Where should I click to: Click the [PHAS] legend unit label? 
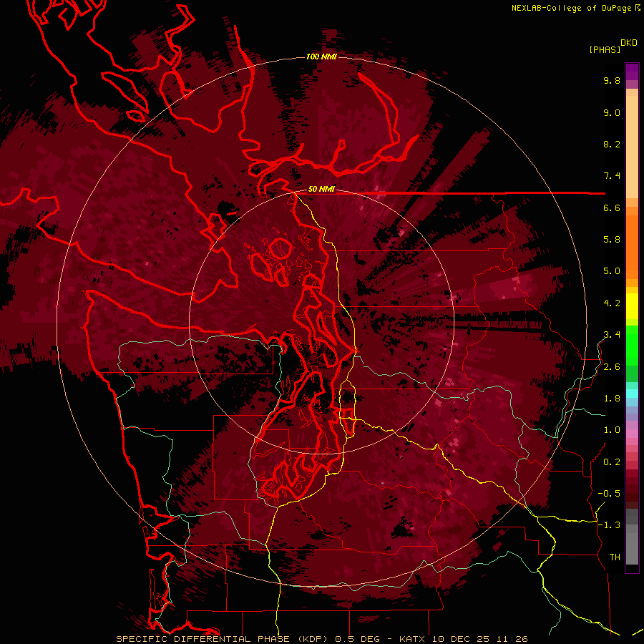pyautogui.click(x=605, y=49)
